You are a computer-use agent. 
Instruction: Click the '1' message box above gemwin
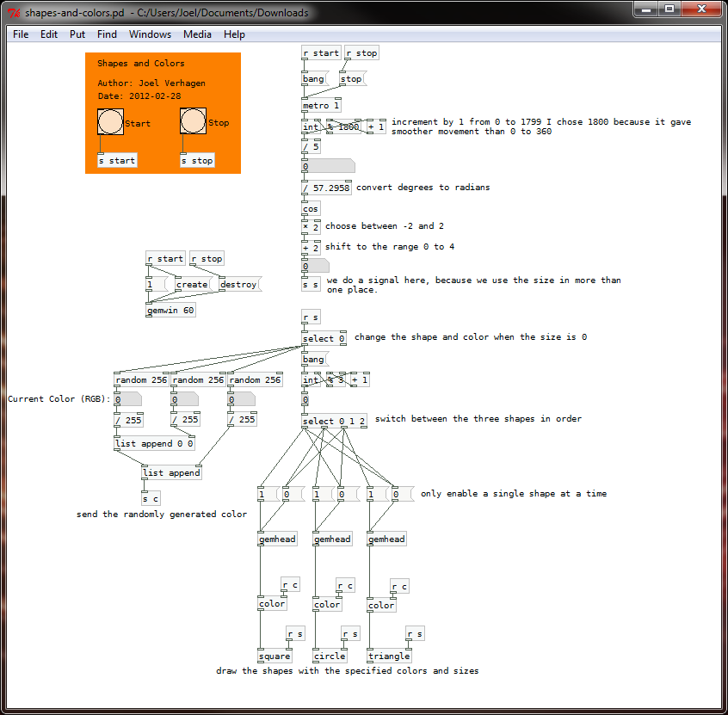157,284
